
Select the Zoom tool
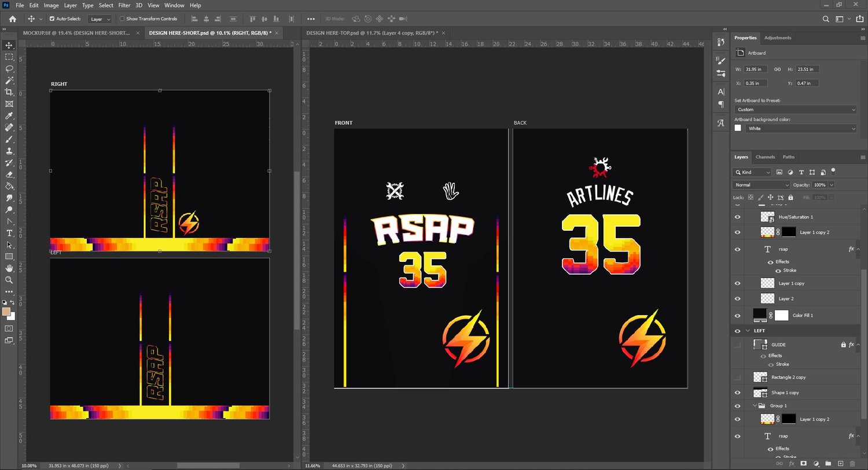(9, 280)
